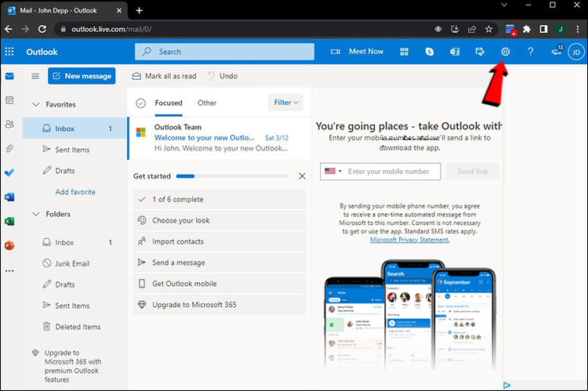Click the Meet Now camera icon

(336, 52)
